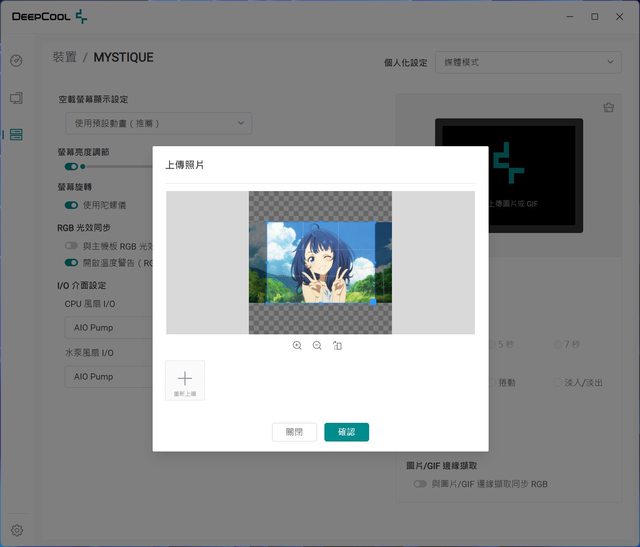Rotate the uploaded image
The height and width of the screenshot is (547, 640).
coord(338,345)
